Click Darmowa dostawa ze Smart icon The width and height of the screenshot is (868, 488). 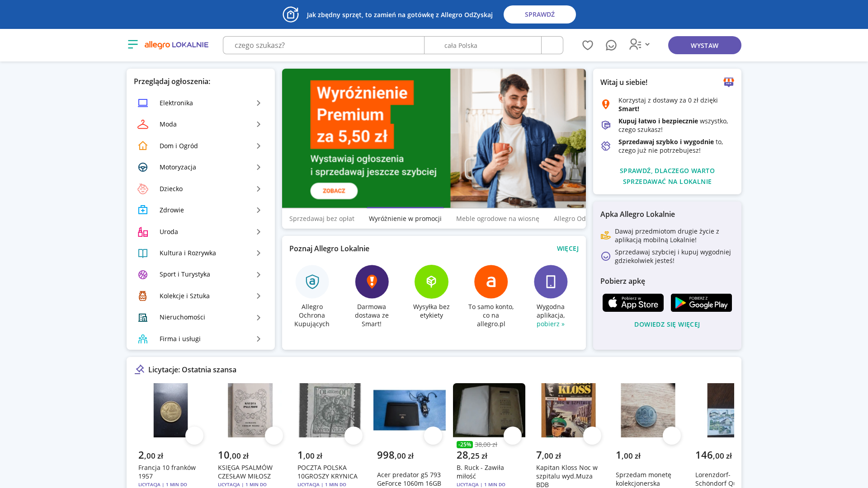pos(372,282)
